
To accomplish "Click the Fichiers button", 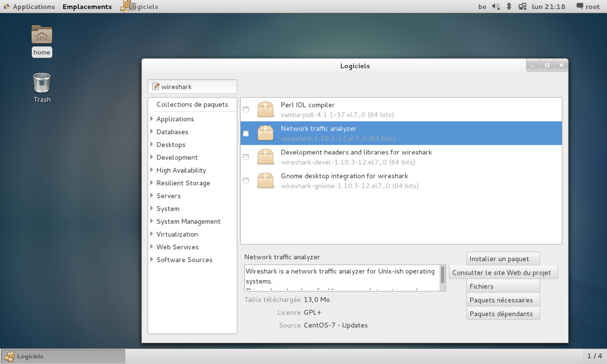I will coord(503,286).
